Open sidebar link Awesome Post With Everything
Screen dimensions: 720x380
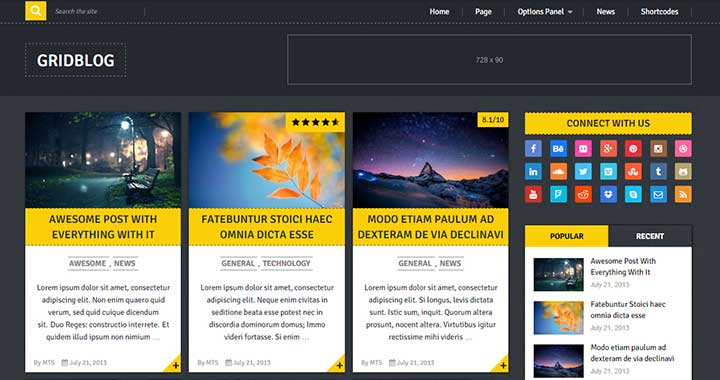click(x=623, y=267)
